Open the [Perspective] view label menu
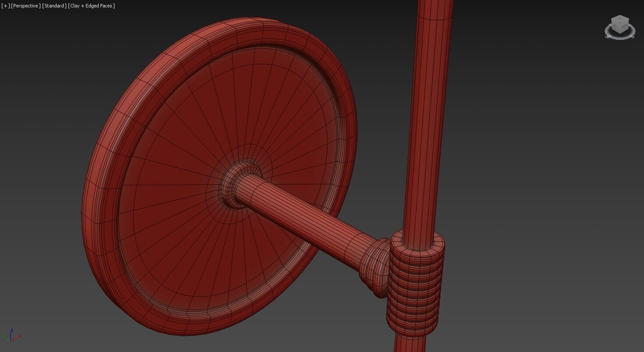This screenshot has height=352, width=644. coord(26,6)
